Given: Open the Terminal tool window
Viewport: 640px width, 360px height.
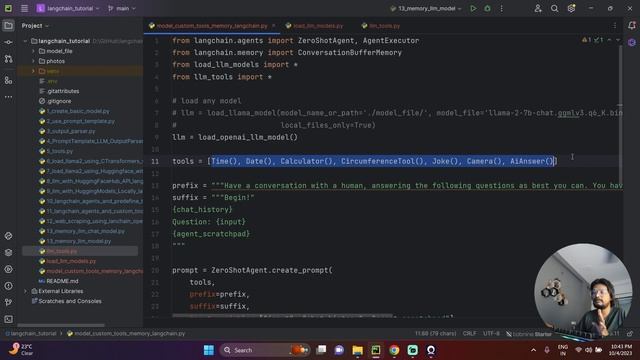Looking at the screenshot, I should pos(8,319).
